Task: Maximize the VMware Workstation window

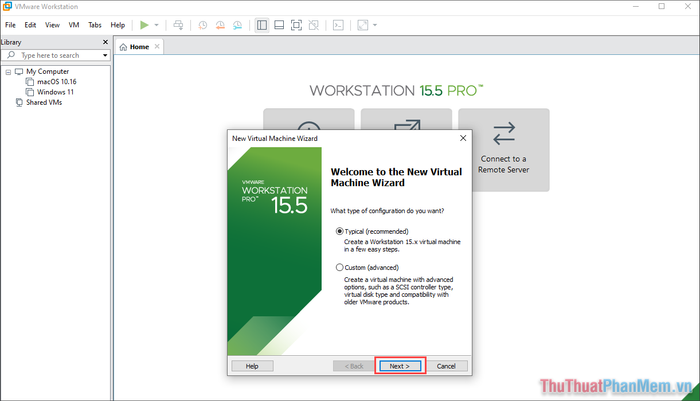Action: [662, 6]
